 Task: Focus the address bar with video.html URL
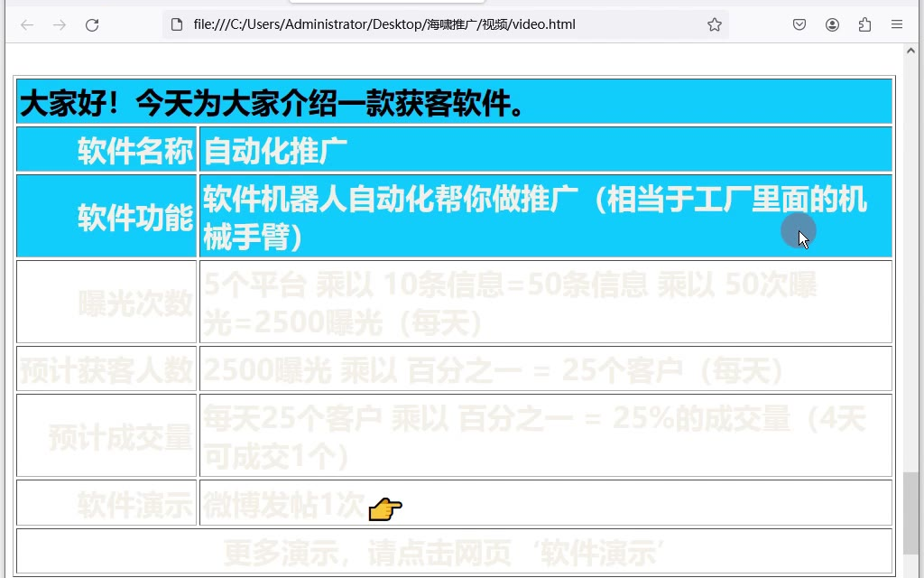click(433, 24)
